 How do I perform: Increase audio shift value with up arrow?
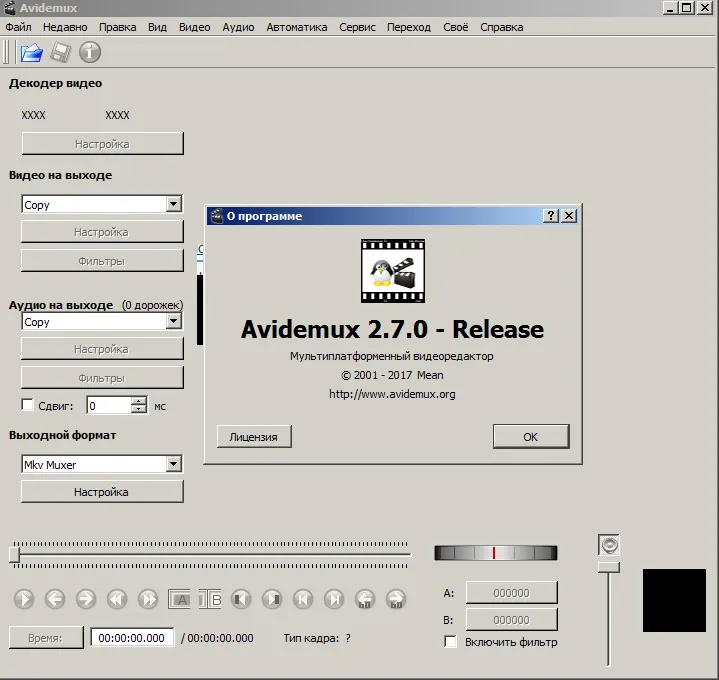138,401
